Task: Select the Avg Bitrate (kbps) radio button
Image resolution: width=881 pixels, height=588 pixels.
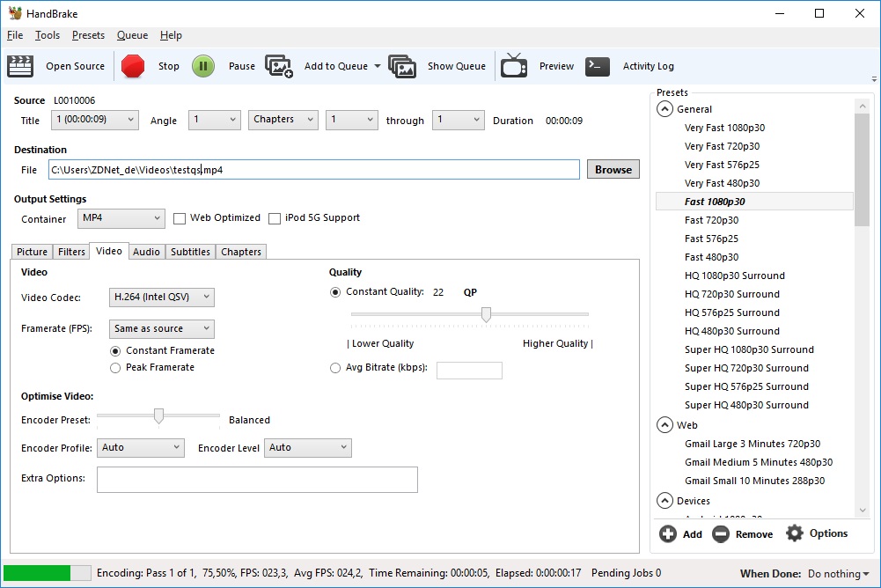Action: pos(335,368)
